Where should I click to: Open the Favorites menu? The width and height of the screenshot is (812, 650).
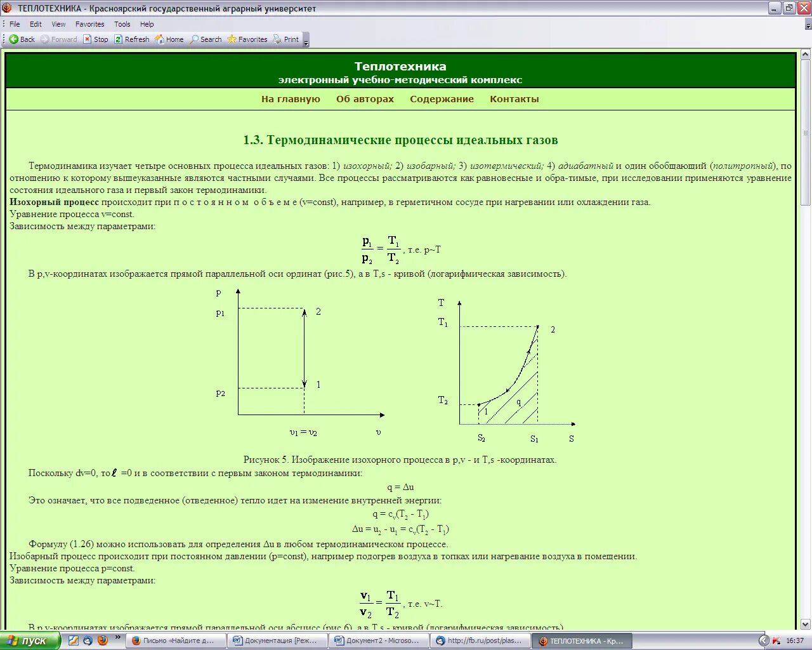click(x=89, y=24)
